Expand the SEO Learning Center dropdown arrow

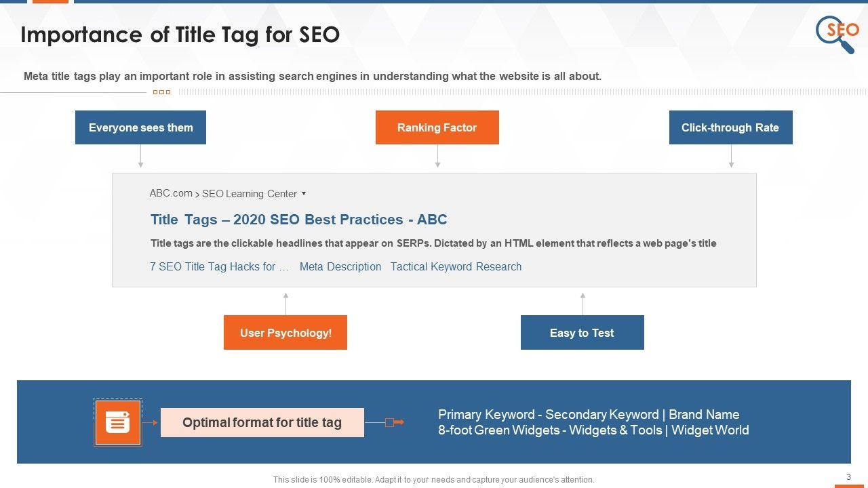pyautogui.click(x=304, y=194)
